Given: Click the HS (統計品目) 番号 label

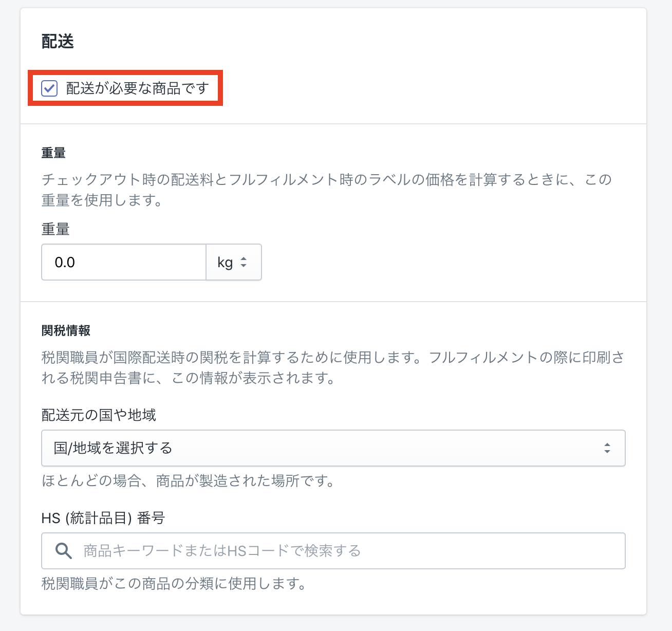Looking at the screenshot, I should [103, 517].
